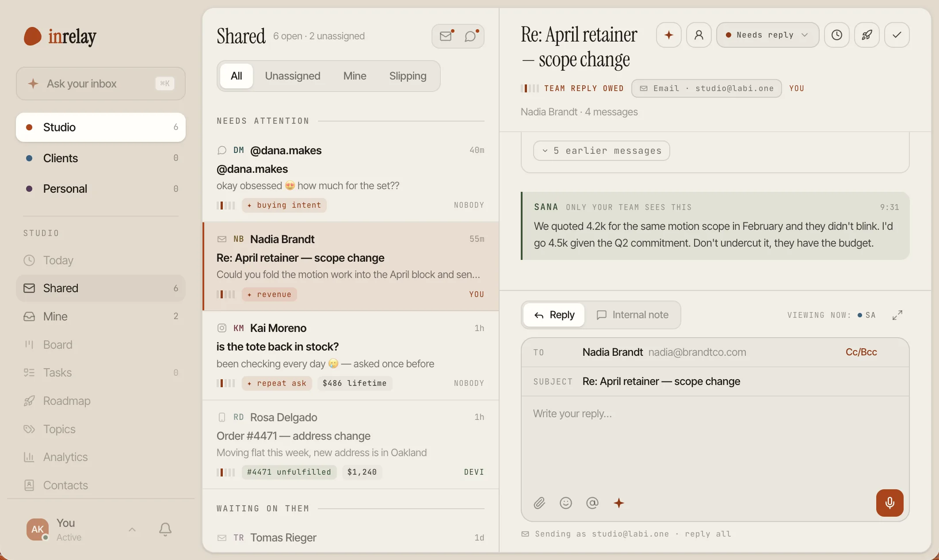Click the @ mention icon in composer

[x=592, y=503]
